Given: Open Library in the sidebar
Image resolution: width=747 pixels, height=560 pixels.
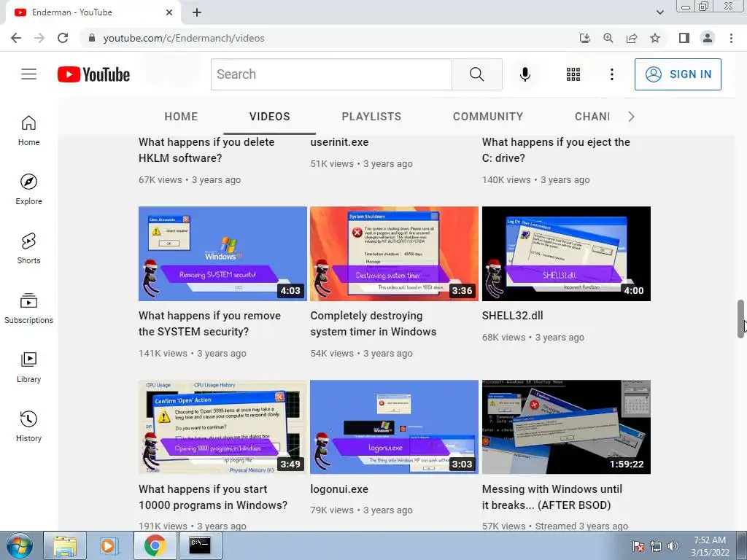Looking at the screenshot, I should (28, 367).
